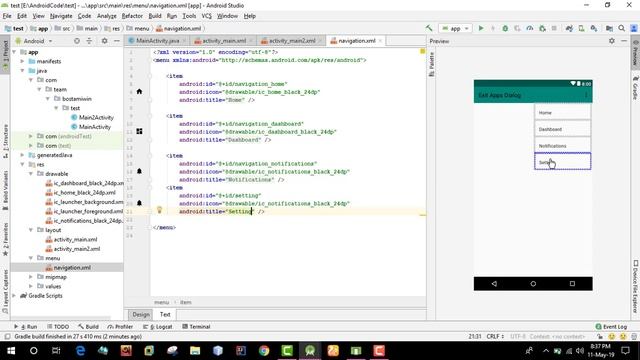This screenshot has height=360, width=640.
Task: Tap Recents square on preview navigation bar
Action: (572, 283)
